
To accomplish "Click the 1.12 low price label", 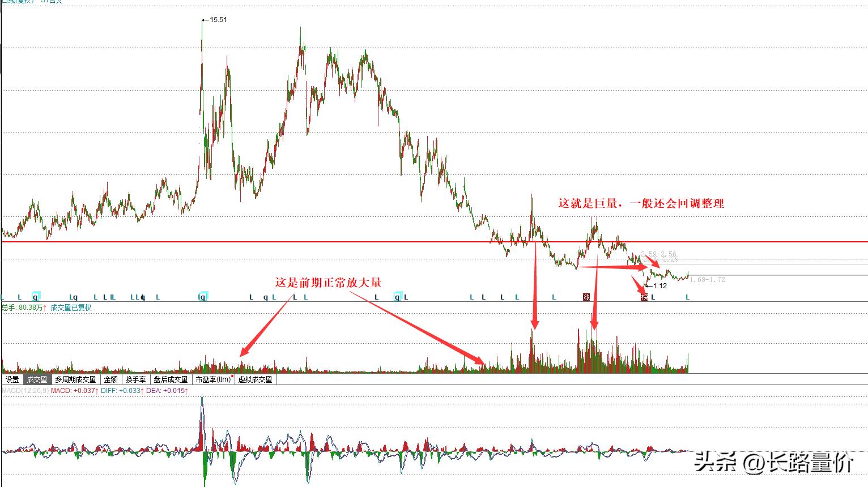I will (x=660, y=286).
